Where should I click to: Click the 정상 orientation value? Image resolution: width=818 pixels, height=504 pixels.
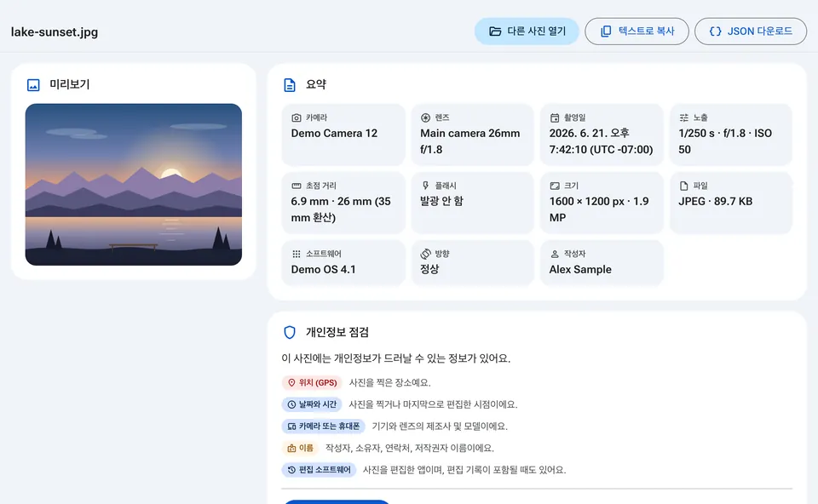point(429,270)
